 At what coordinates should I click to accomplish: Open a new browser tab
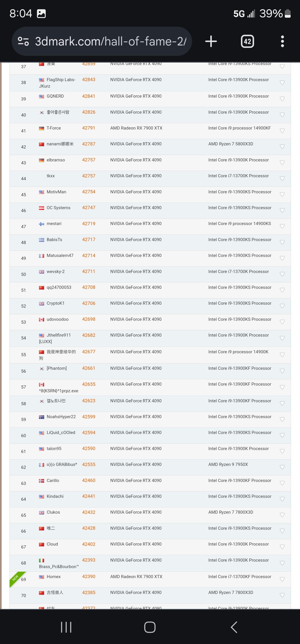click(211, 41)
